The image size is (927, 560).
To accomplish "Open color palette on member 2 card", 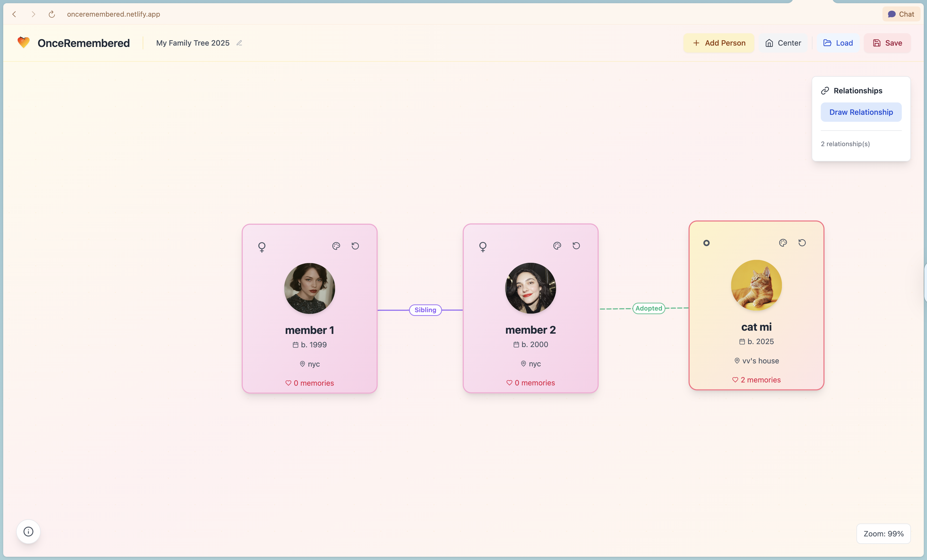I will point(557,246).
